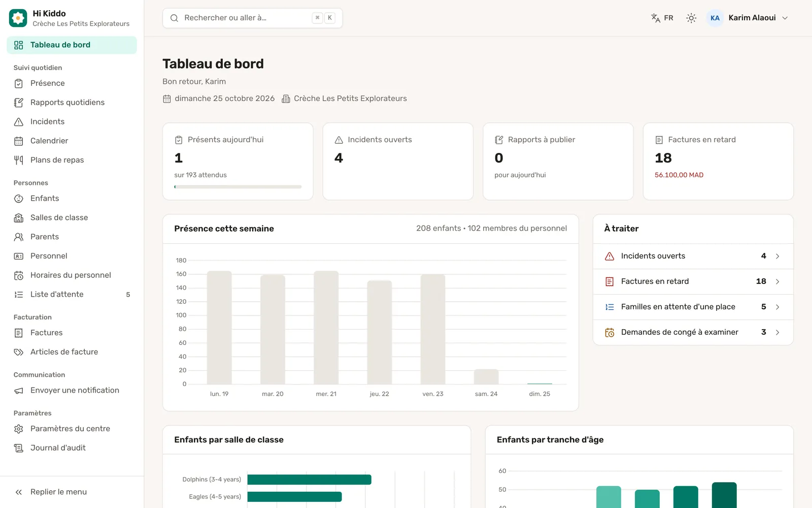Image resolution: width=812 pixels, height=508 pixels.
Task: Click the Salles de classe building icon
Action: coord(19,218)
